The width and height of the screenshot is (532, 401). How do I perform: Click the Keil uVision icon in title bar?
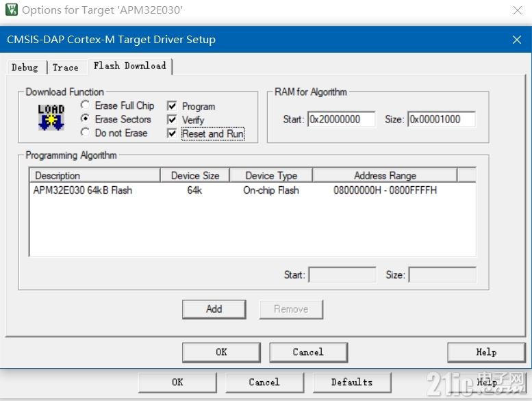click(x=12, y=10)
